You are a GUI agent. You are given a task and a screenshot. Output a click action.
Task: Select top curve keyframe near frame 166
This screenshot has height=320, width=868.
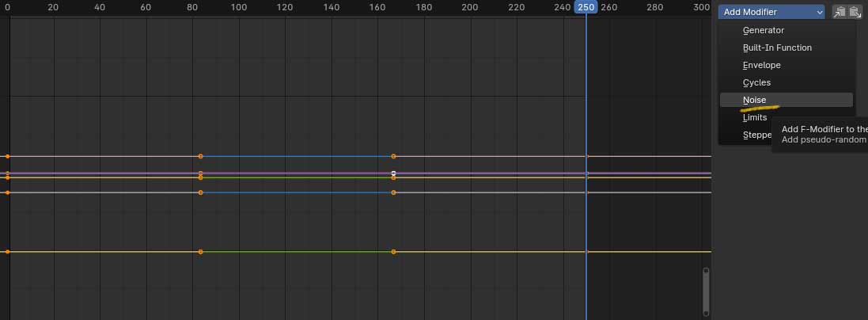(393, 156)
